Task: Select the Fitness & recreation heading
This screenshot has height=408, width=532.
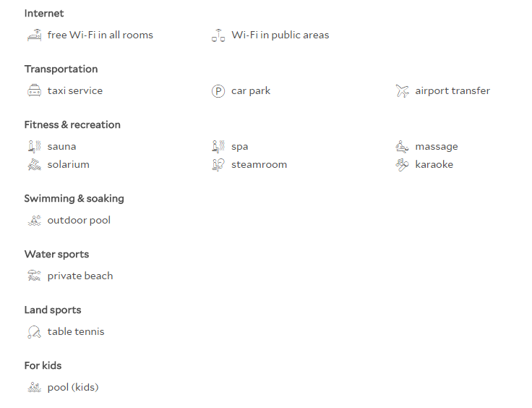Action: point(72,124)
